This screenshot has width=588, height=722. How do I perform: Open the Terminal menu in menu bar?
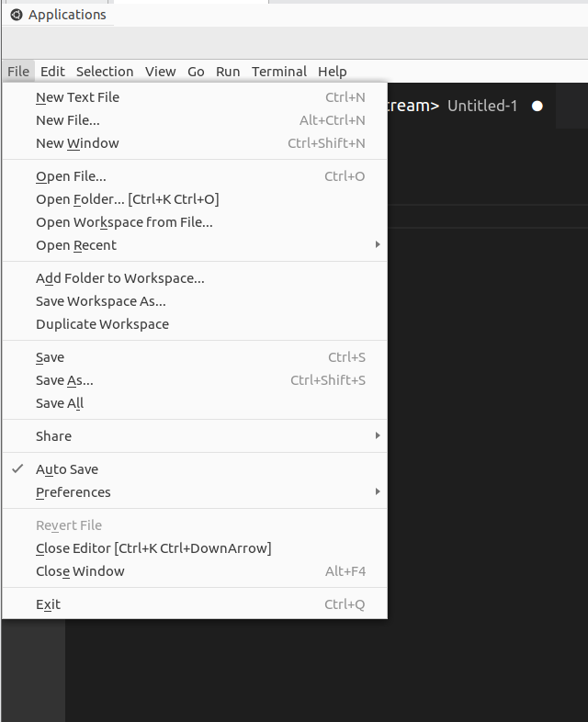pos(279,72)
